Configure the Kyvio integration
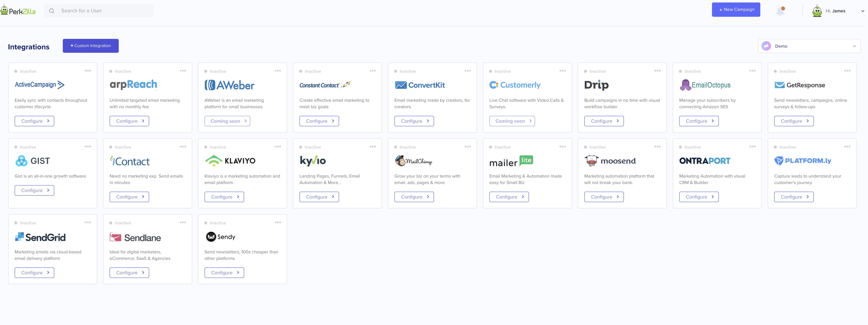868x325 pixels. 319,197
